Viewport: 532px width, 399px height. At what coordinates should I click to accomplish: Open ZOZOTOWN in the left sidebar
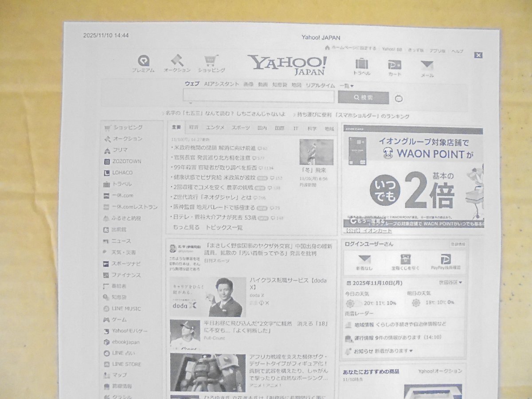(x=122, y=161)
